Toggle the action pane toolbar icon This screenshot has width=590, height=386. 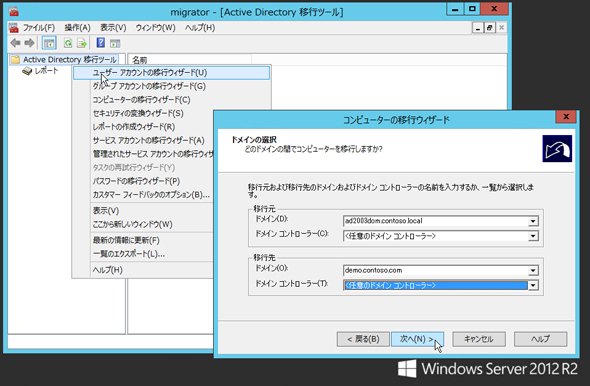tap(115, 43)
